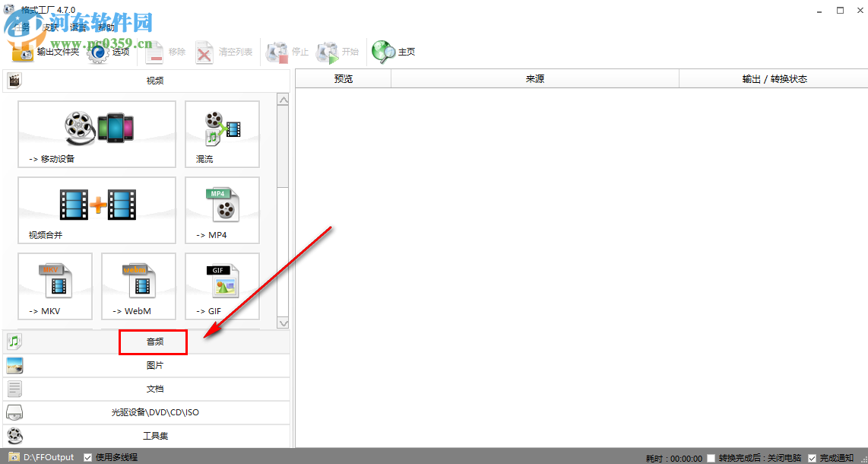Select the 混流 mux tile
The width and height of the screenshot is (868, 464).
222,134
